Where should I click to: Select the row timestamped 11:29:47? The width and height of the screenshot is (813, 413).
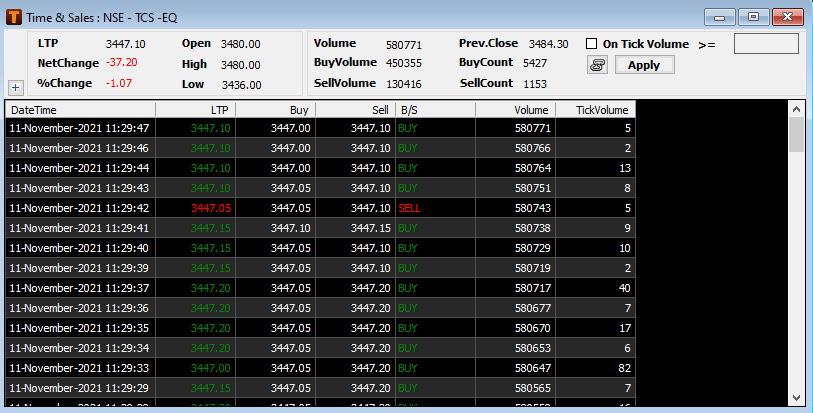[320, 128]
